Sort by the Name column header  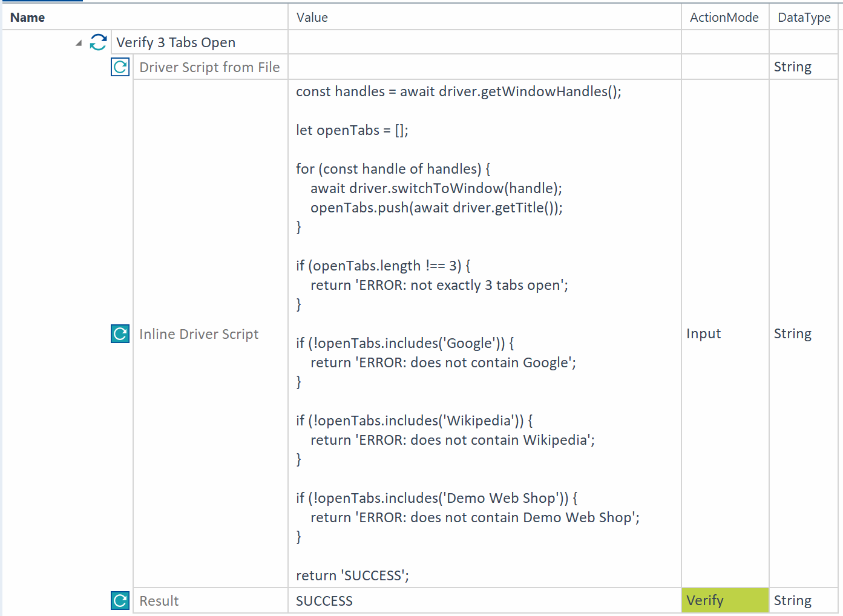point(28,18)
